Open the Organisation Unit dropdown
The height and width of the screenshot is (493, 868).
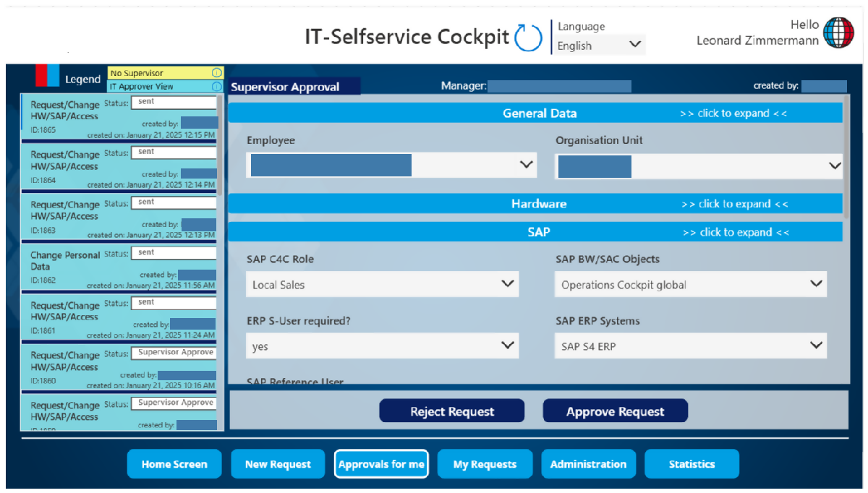pyautogui.click(x=699, y=166)
